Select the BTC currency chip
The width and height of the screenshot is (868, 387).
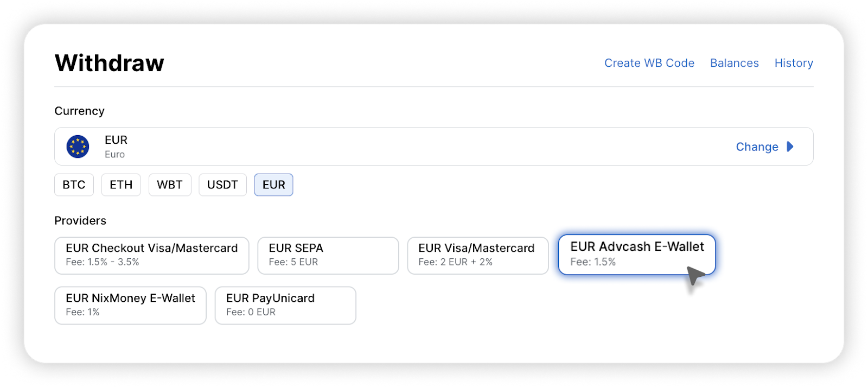point(74,185)
